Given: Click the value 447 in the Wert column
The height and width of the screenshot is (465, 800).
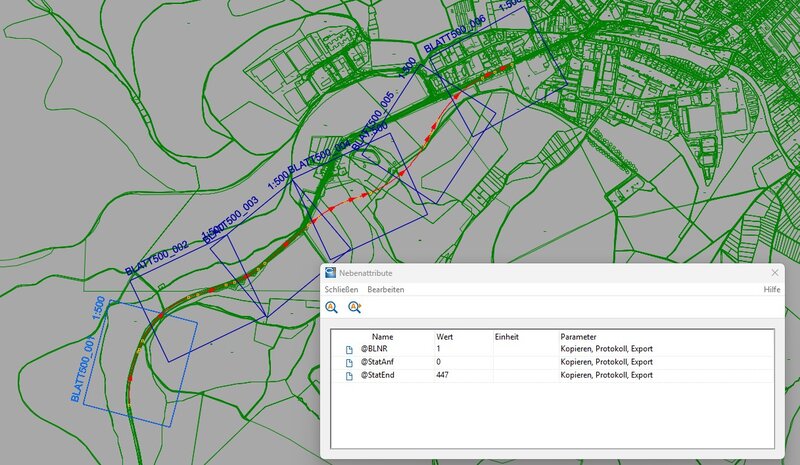Looking at the screenshot, I should coord(444,375).
